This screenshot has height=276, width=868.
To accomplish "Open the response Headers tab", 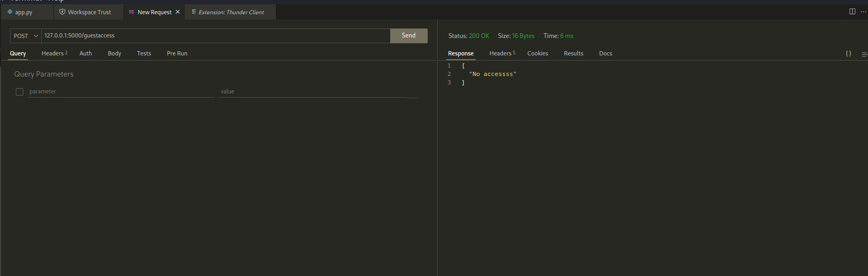I will [502, 53].
